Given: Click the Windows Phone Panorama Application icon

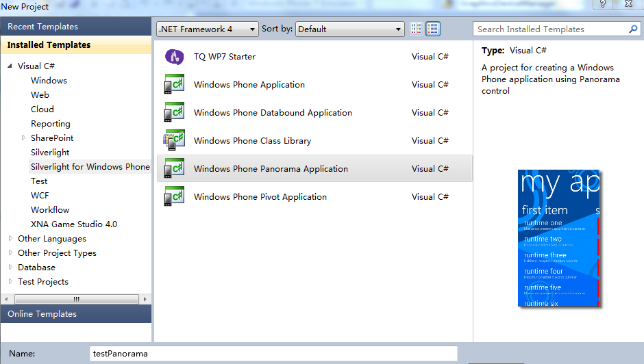Looking at the screenshot, I should (x=174, y=169).
